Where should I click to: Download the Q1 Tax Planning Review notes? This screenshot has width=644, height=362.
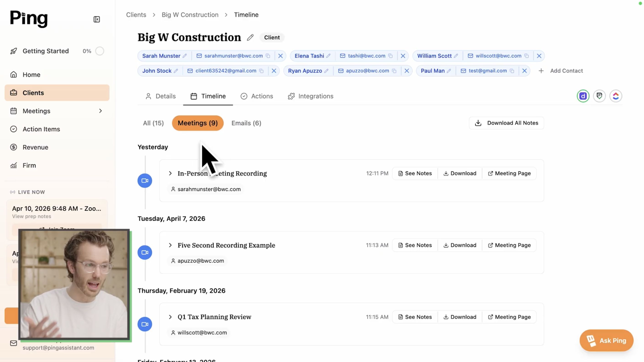[460, 317]
